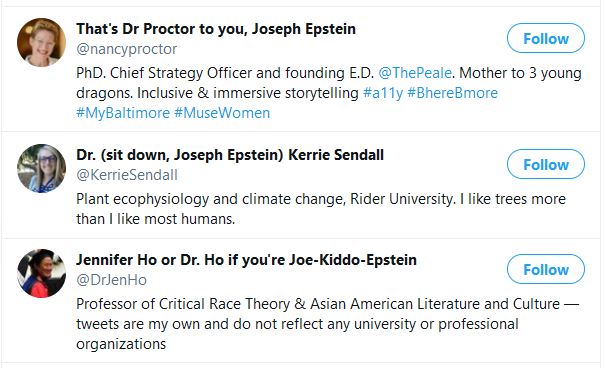
Task: Select the Chief Strategy Officer bio text
Action: pyautogui.click(x=329, y=93)
